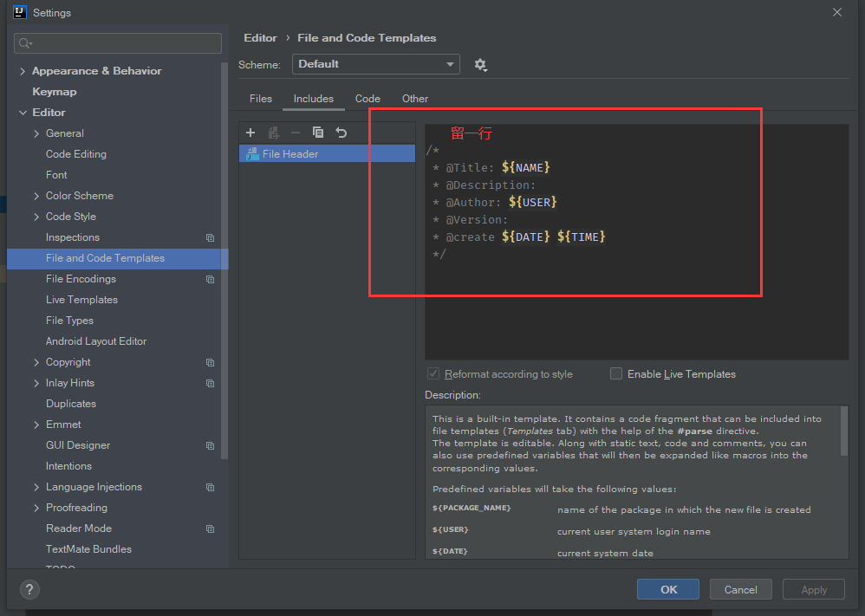Click the Editor breadcrumb link
Viewport: 865px width, 616px height.
tap(260, 38)
